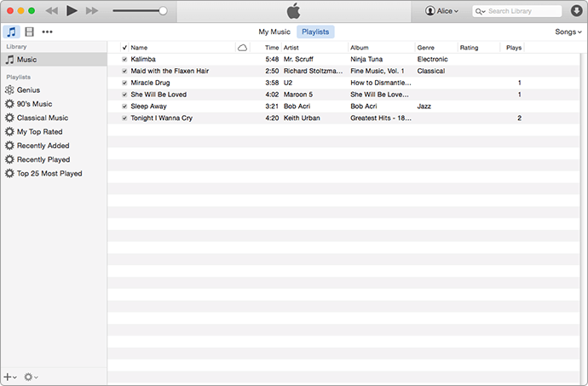Uncheck Maid with the Flaxen Hair checkbox
588x386 pixels.
(124, 71)
